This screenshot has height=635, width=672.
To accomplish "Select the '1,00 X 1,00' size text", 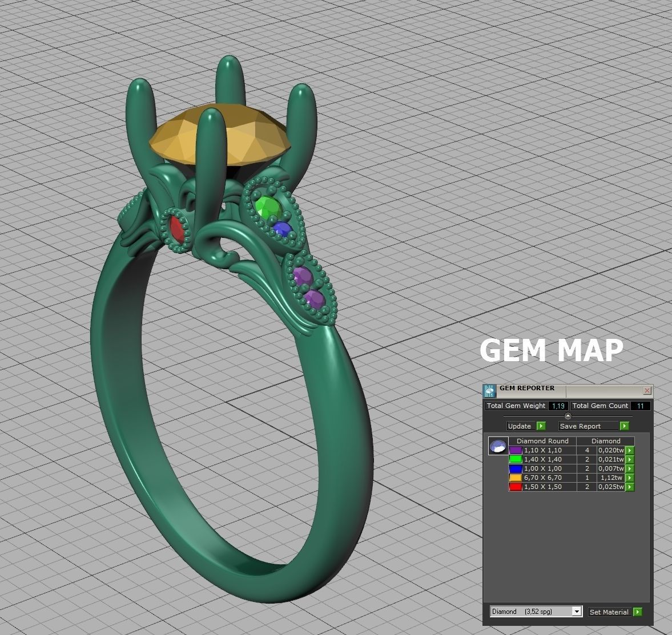I will click(x=542, y=469).
